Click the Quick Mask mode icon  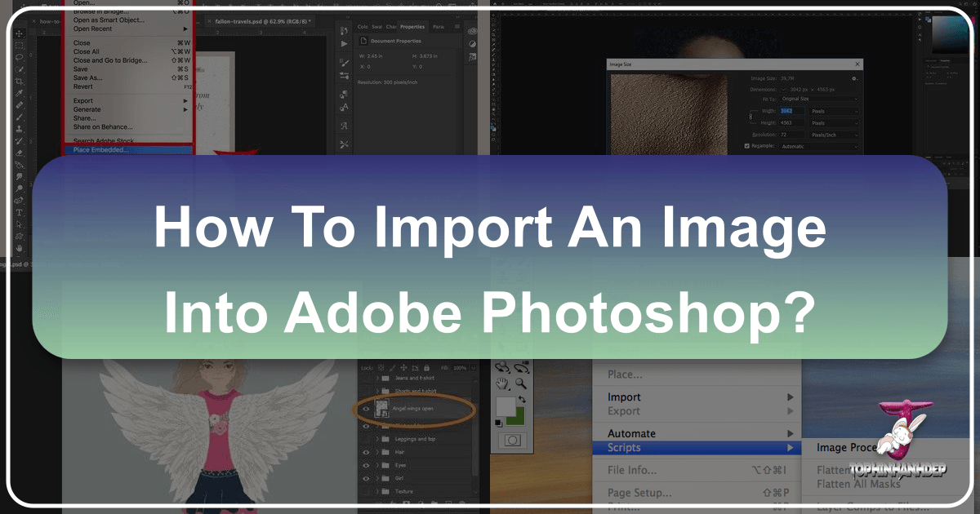513,439
